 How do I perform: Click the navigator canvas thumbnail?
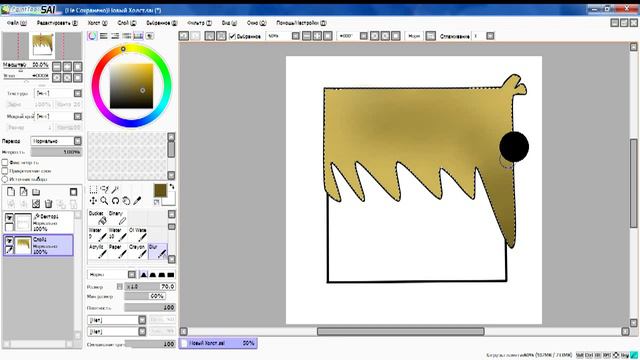point(42,45)
